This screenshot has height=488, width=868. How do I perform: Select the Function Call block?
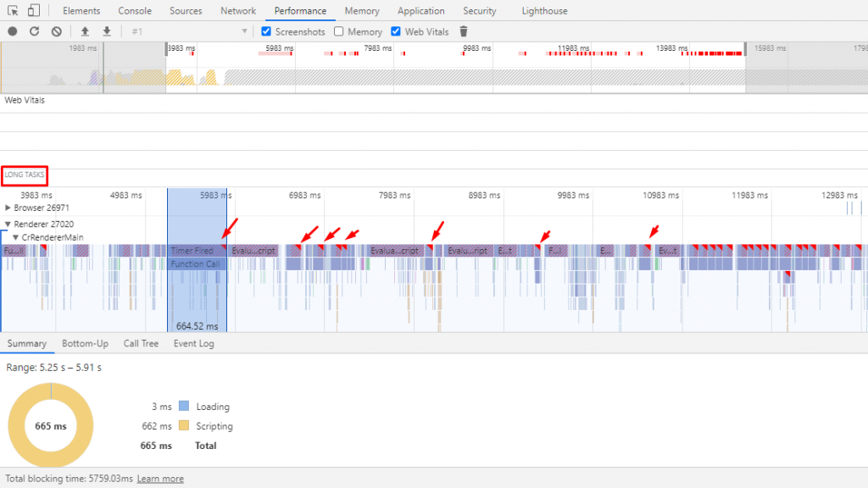click(x=197, y=264)
